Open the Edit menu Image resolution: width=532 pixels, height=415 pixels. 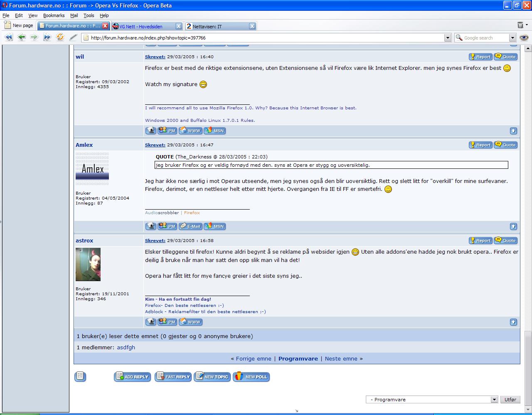(19, 15)
